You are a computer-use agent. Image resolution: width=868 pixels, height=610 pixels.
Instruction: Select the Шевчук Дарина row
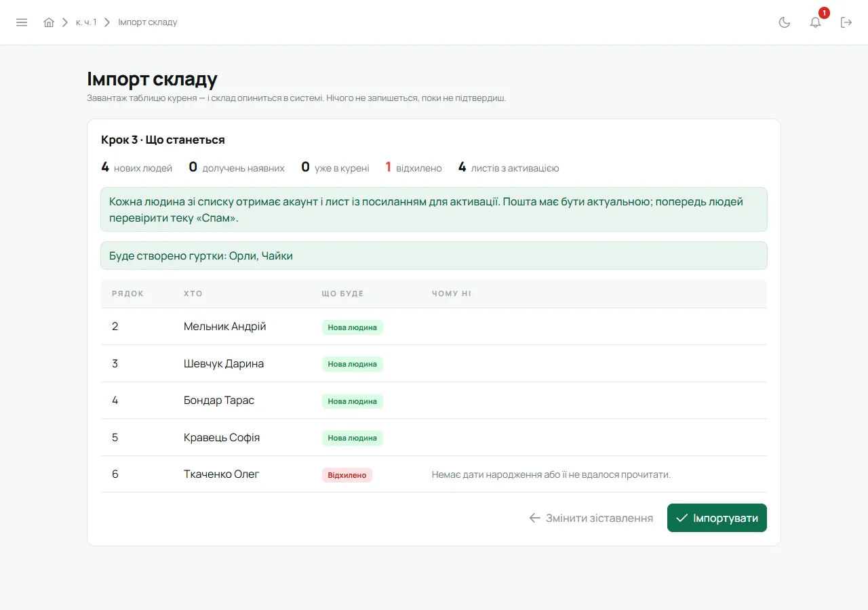pos(434,364)
